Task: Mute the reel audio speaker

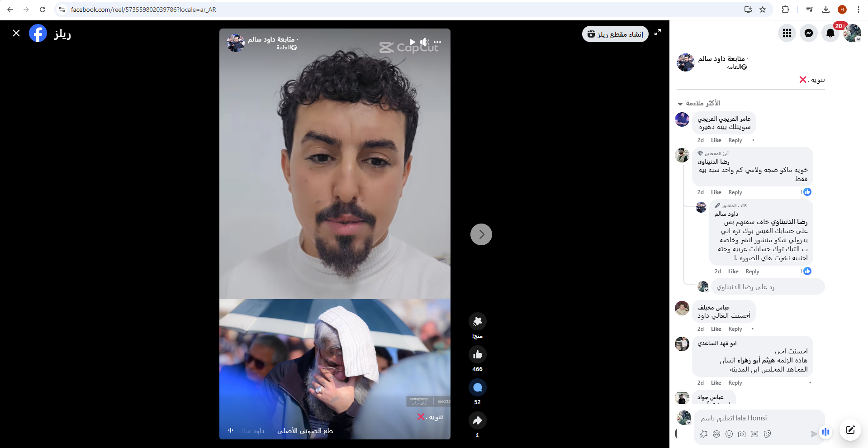Action: coord(424,42)
